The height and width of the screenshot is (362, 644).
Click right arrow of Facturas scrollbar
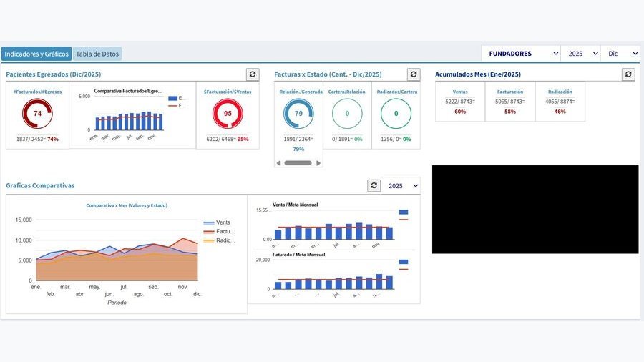tap(318, 163)
